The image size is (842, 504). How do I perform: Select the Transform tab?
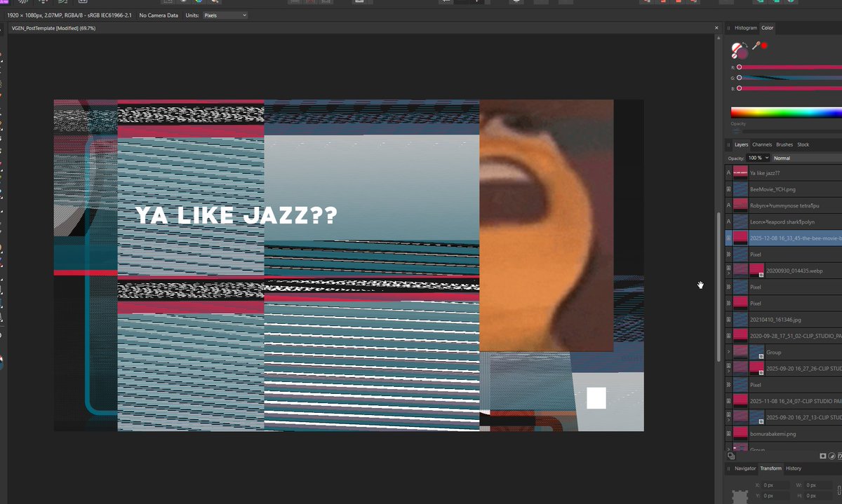click(770, 468)
